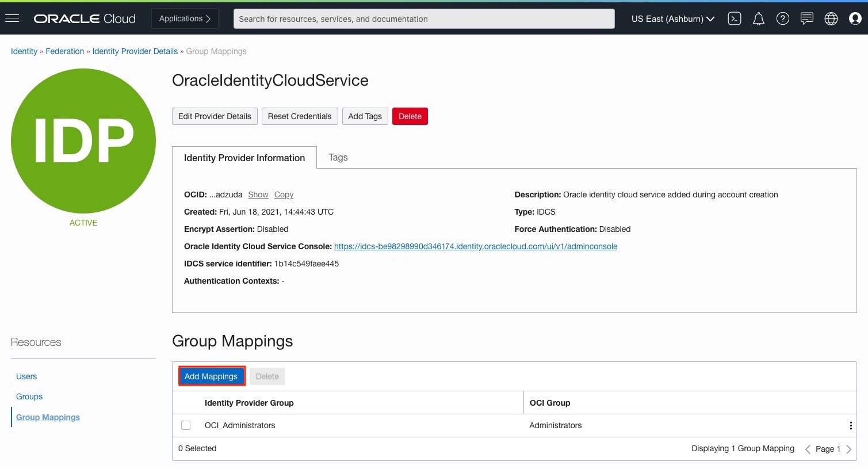
Task: Select Group Mappings in Resources sidebar
Action: point(48,417)
